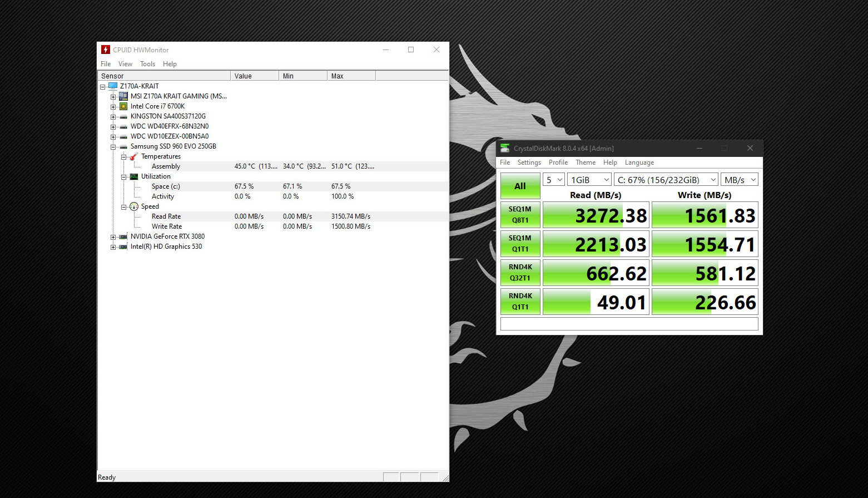Start all benchmarks with All button
Viewport: 868px width, 498px height.
click(520, 186)
